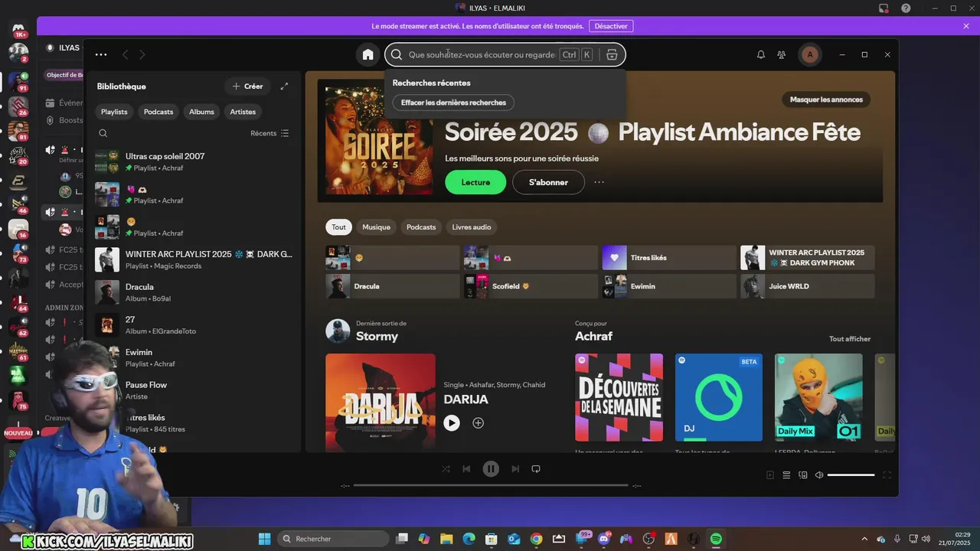Open the Browse icon in search bar
Screen dimensions: 980x551
[x=612, y=54]
